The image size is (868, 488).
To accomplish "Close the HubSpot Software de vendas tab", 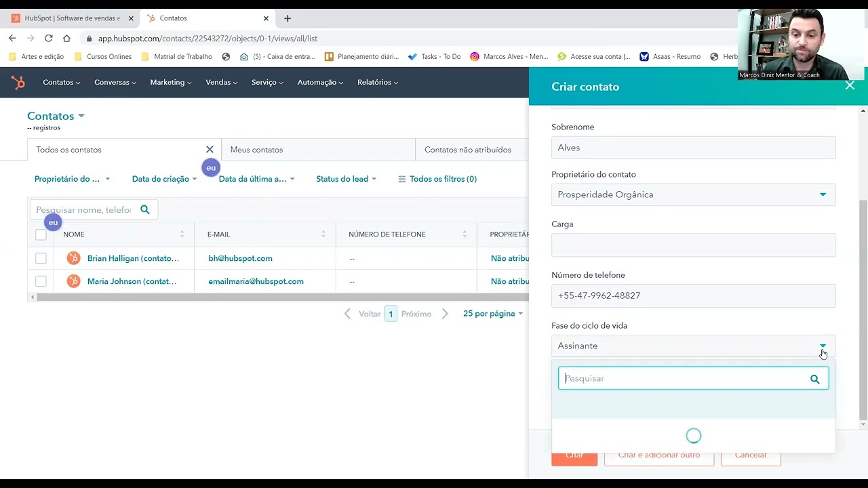I will pos(131,18).
